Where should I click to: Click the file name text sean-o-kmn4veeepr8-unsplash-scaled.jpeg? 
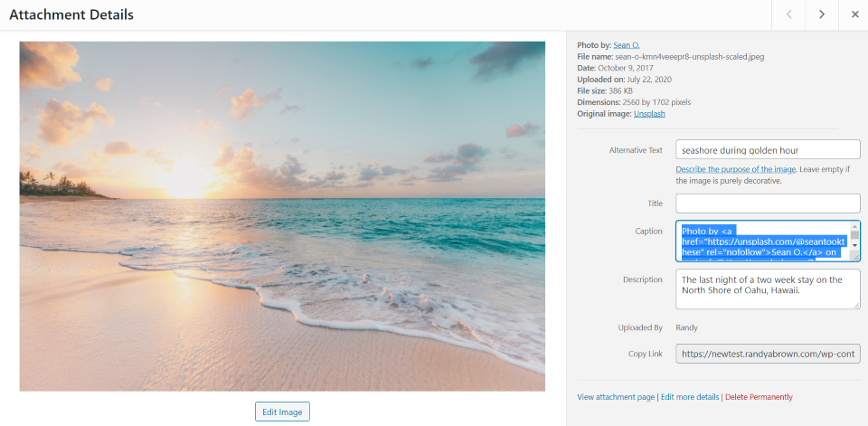[x=690, y=56]
